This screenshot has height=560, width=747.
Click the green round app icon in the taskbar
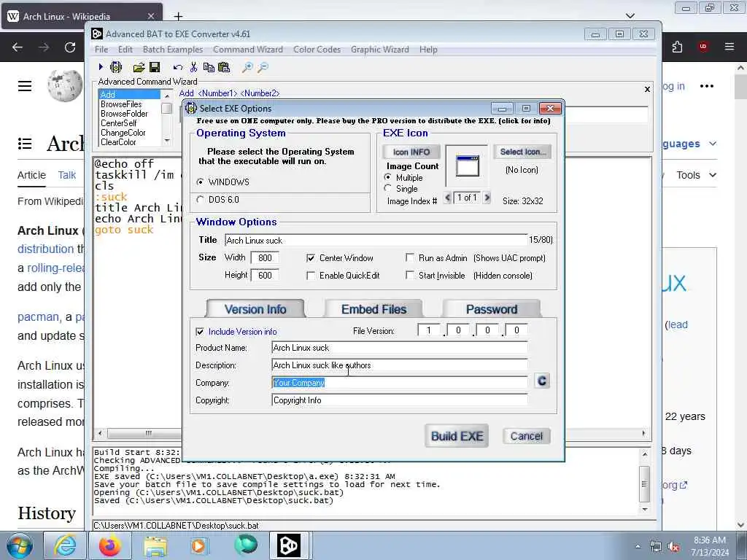tap(245, 545)
